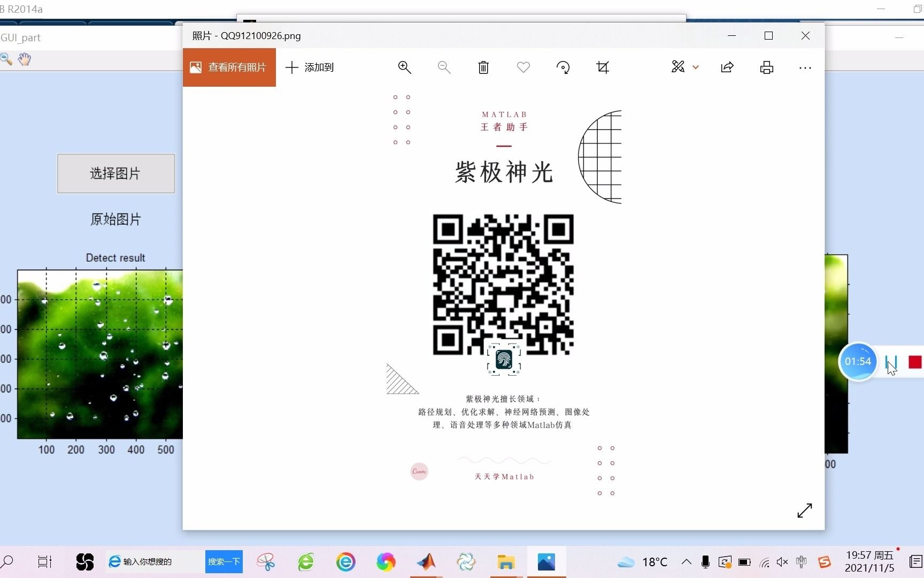Switch the input language with the 中 indicator
The width and height of the screenshot is (924, 578).
(801, 562)
